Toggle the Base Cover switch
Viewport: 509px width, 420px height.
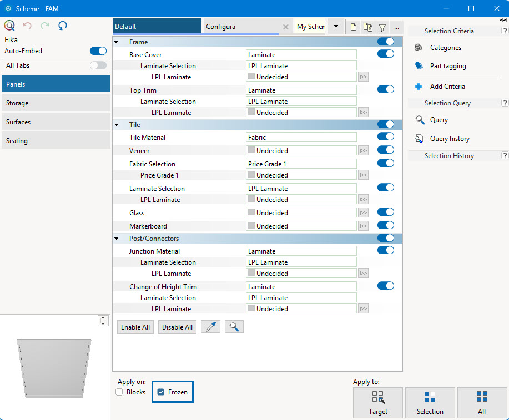coord(386,54)
